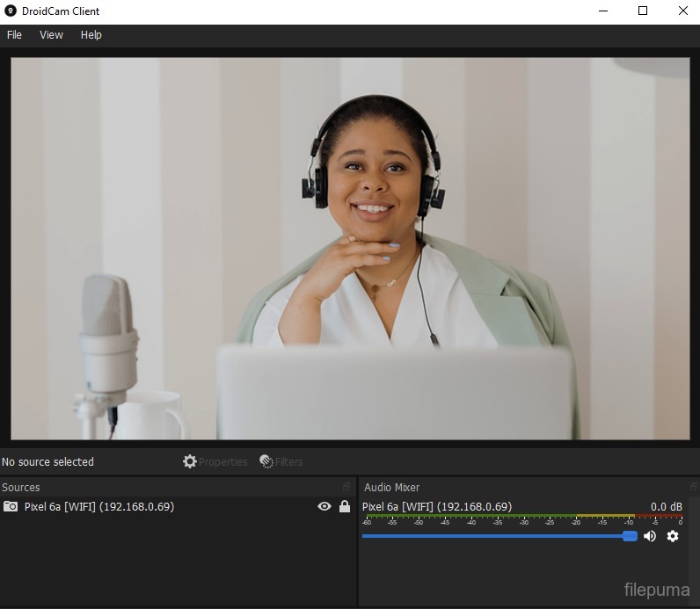
Task: Pop out the Sources dock panel
Action: [346, 487]
